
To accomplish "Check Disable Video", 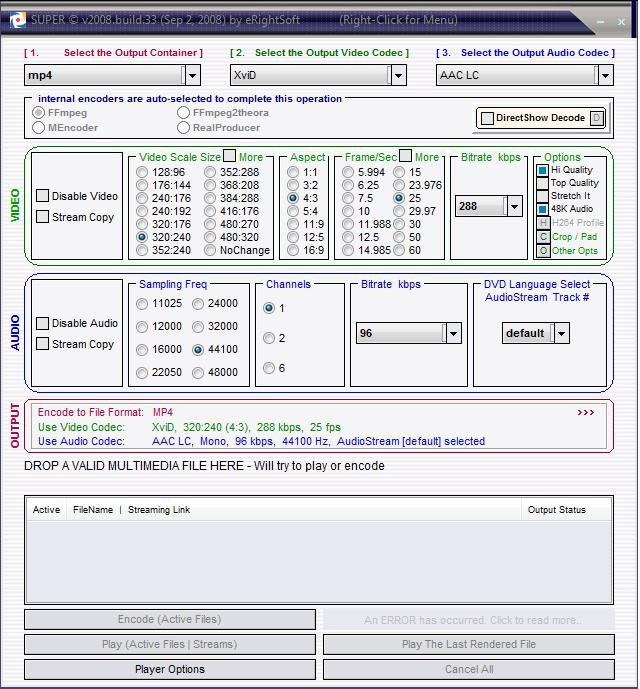I will pyautogui.click(x=43, y=196).
